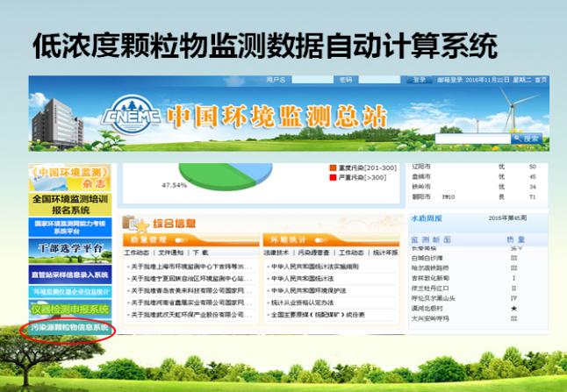Image resolution: width=567 pixels, height=392 pixels.
Task: Select the 统计年报 tab
Action: 385,253
